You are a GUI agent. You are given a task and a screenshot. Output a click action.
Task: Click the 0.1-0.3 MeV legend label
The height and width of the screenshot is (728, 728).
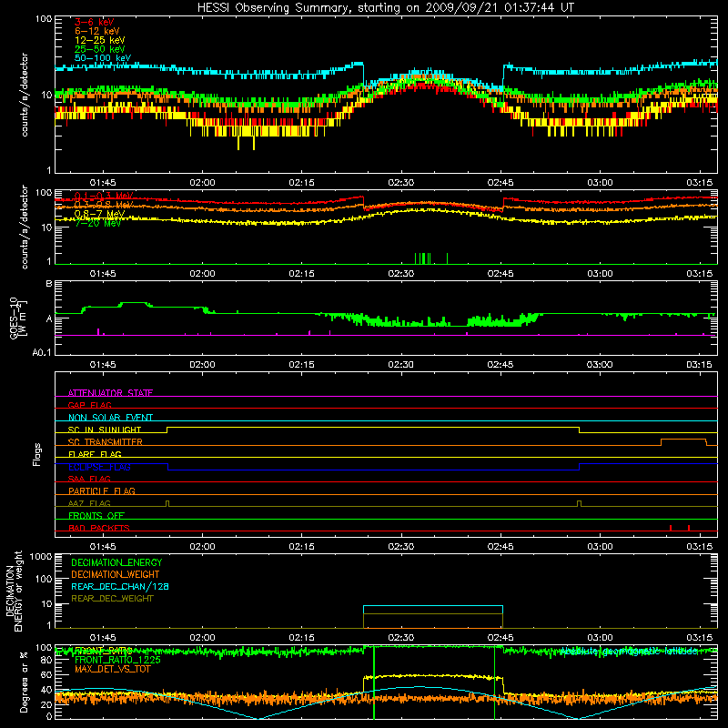pos(104,196)
